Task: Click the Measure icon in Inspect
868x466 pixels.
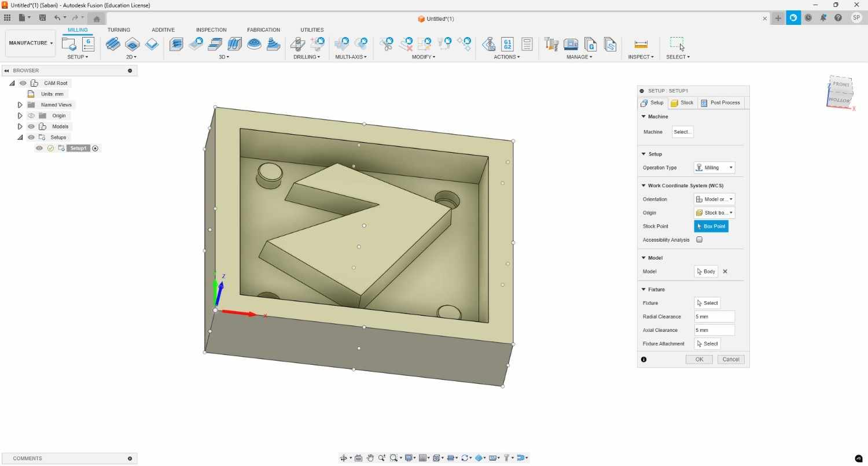Action: (x=641, y=44)
